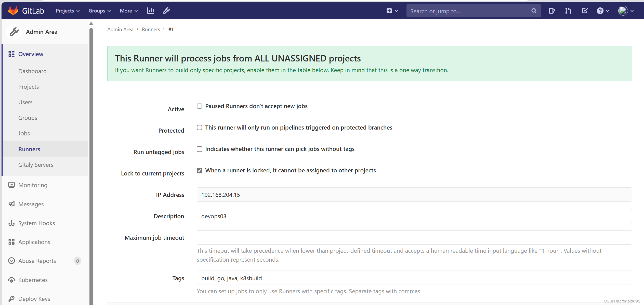Viewport: 644px width, 305px height.
Task: Enable the Paused Runners checkbox
Action: (x=199, y=106)
